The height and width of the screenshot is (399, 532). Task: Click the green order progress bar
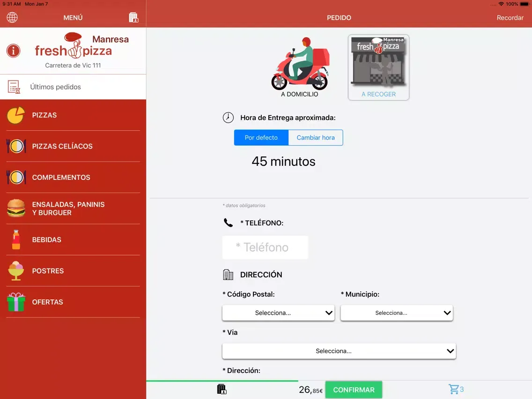pos(222,381)
